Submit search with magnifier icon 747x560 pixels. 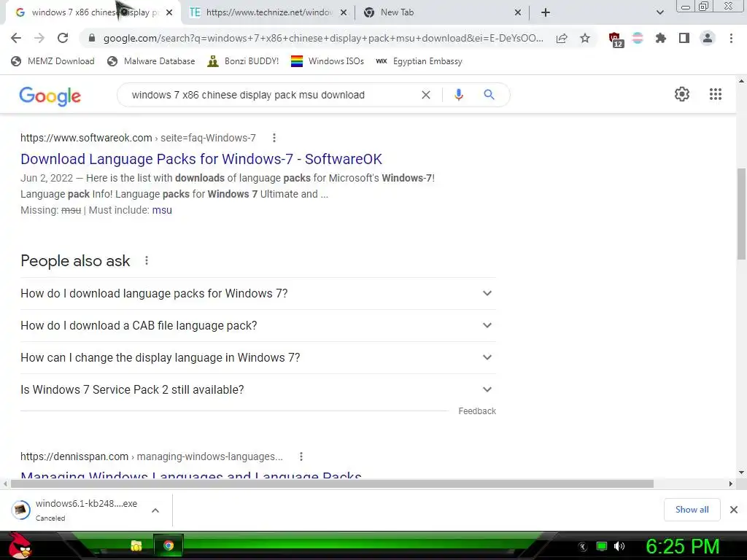tap(489, 95)
